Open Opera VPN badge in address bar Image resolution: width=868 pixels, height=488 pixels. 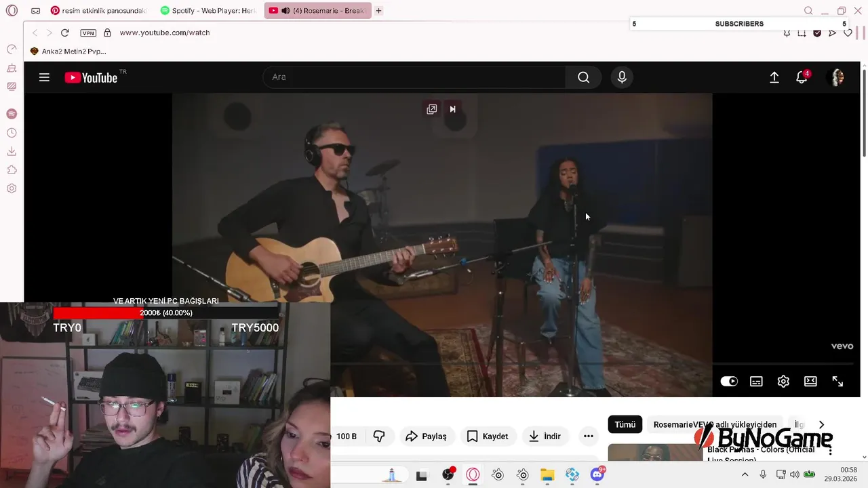click(x=88, y=33)
